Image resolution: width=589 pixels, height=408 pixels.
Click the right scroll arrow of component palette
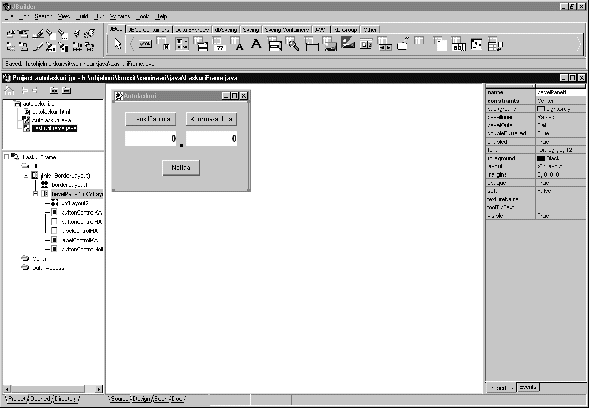coord(579,44)
